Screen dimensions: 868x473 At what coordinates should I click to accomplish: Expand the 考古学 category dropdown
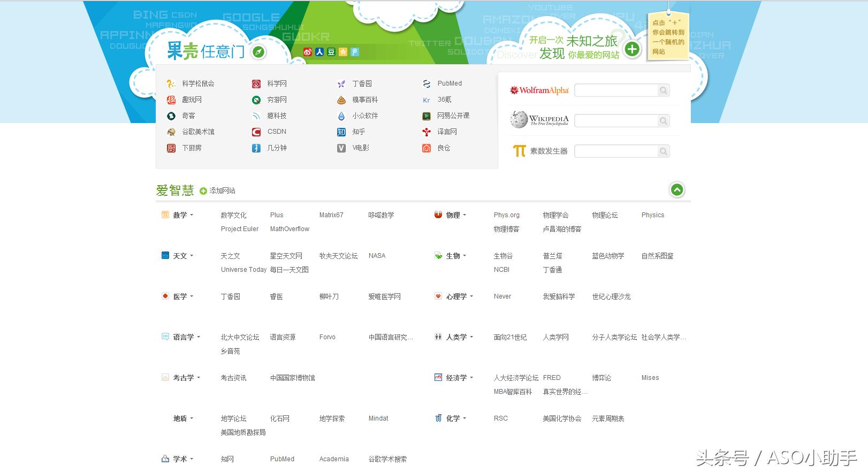(198, 378)
